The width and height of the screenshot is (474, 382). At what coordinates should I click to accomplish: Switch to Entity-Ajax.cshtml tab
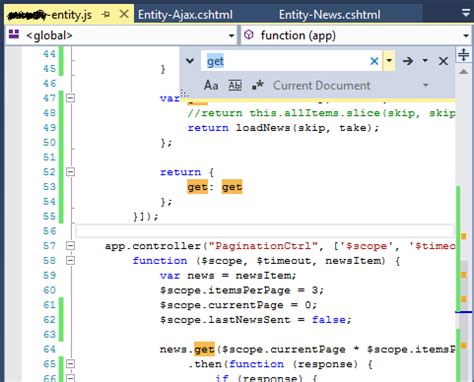[x=185, y=15]
